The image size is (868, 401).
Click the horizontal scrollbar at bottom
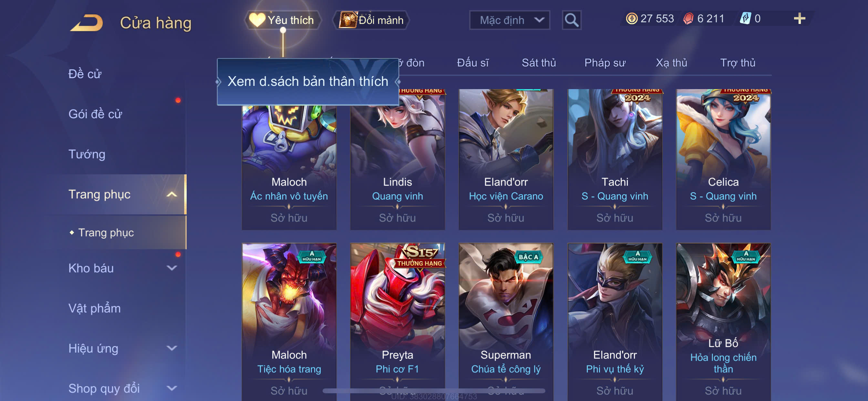pos(434,391)
